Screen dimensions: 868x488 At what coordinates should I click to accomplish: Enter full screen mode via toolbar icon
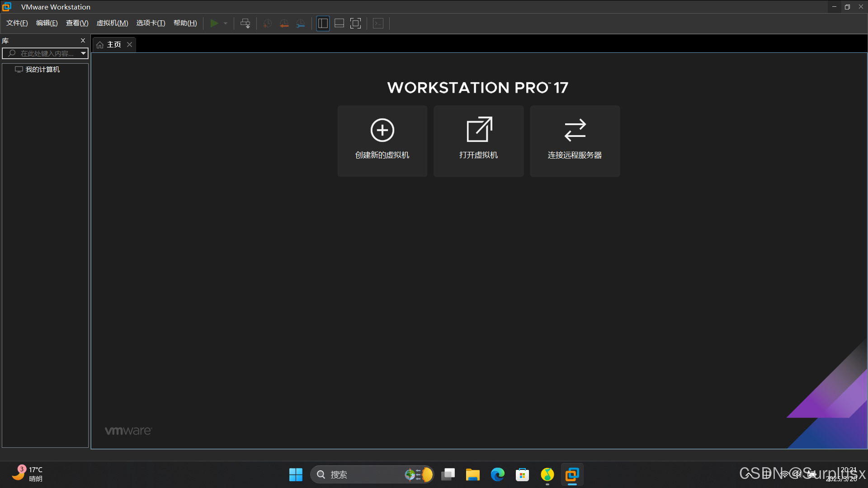[356, 23]
